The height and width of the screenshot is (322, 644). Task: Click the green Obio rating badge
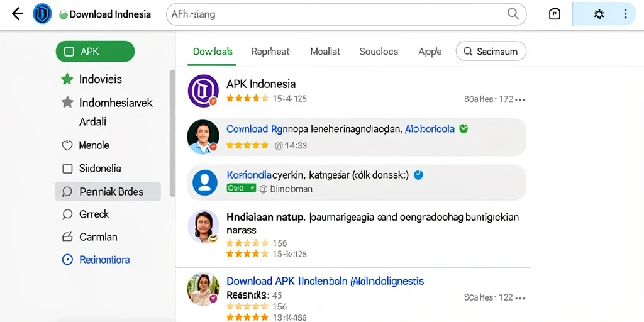coord(241,188)
